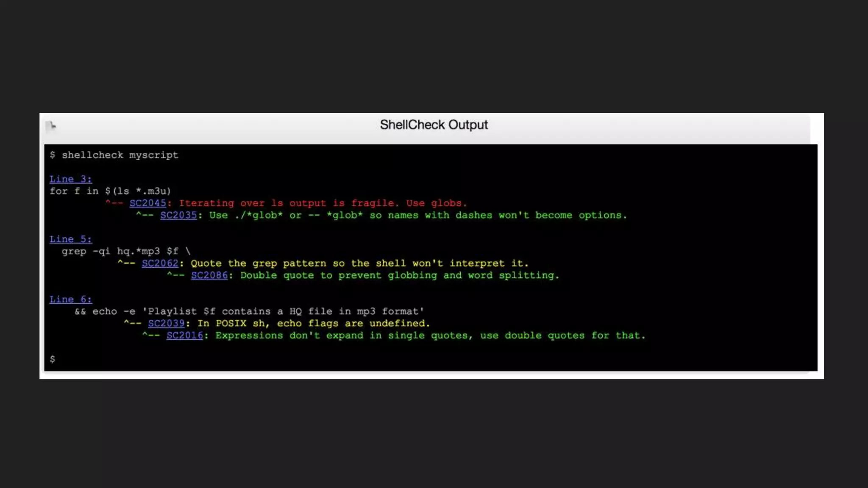Click the ShellCheck Output window title
Viewport: 868px width, 488px height.
(x=434, y=125)
